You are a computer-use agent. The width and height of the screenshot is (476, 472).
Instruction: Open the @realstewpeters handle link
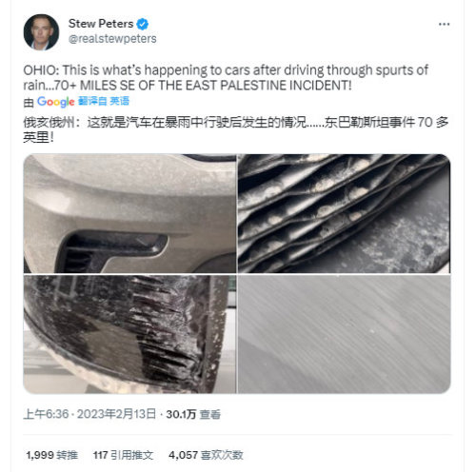[x=112, y=39]
